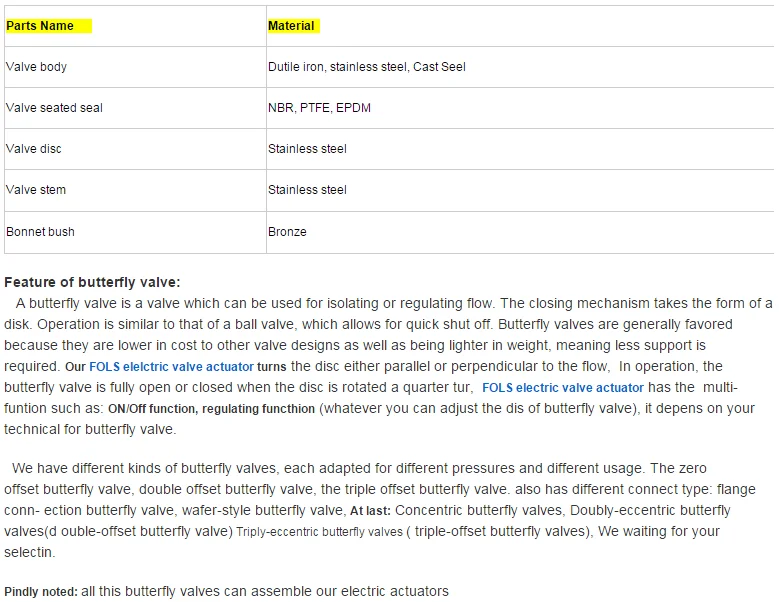Click the "FOLS elelctric valve actuator" link
The height and width of the screenshot is (602, 779).
coord(171,367)
